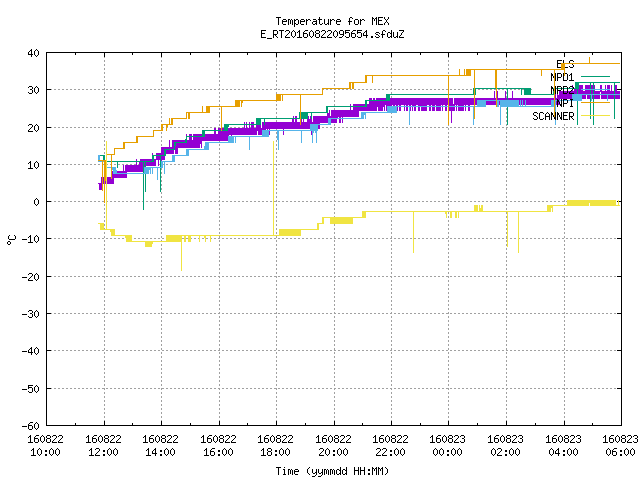This screenshot has height=480, width=640.
Task: Click the x-axis label 160823 06:00
Action: tap(620, 446)
